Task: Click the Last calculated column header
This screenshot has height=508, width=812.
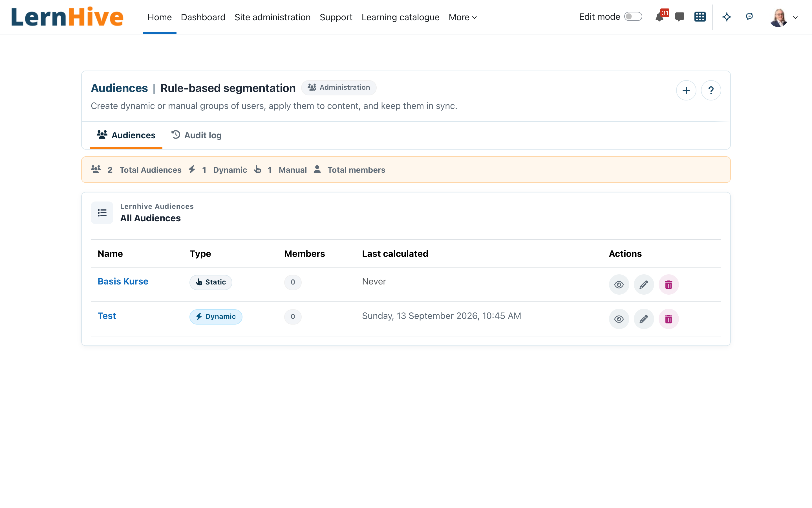Action: click(395, 254)
